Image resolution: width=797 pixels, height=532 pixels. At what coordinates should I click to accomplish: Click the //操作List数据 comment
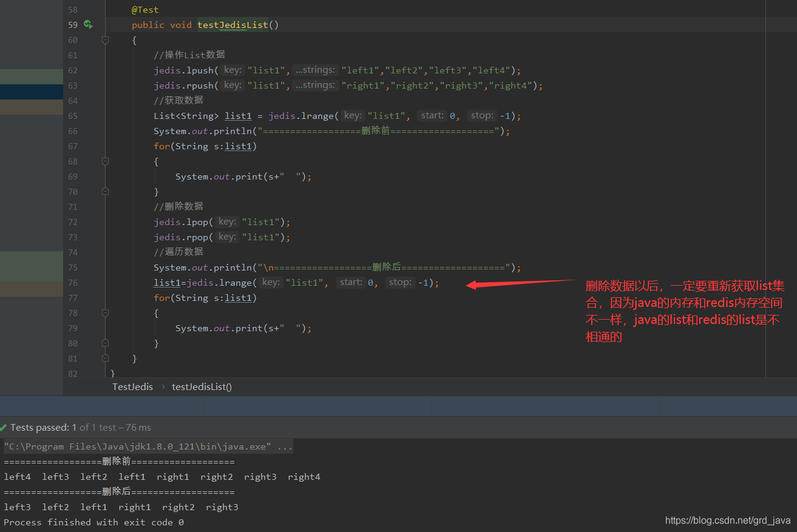(189, 55)
